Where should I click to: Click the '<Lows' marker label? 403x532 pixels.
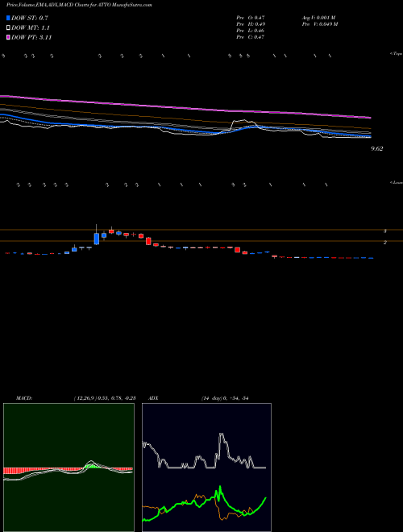tap(397, 182)
